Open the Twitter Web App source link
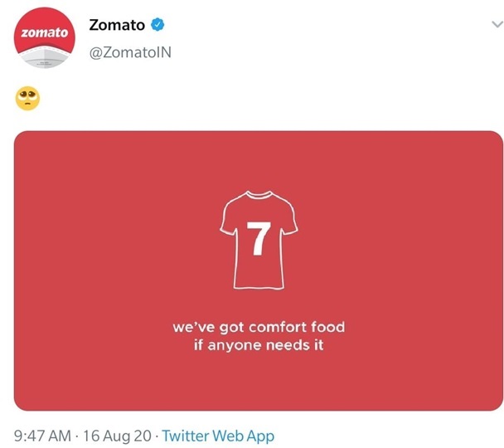The height and width of the screenshot is (448, 504). pyautogui.click(x=218, y=435)
